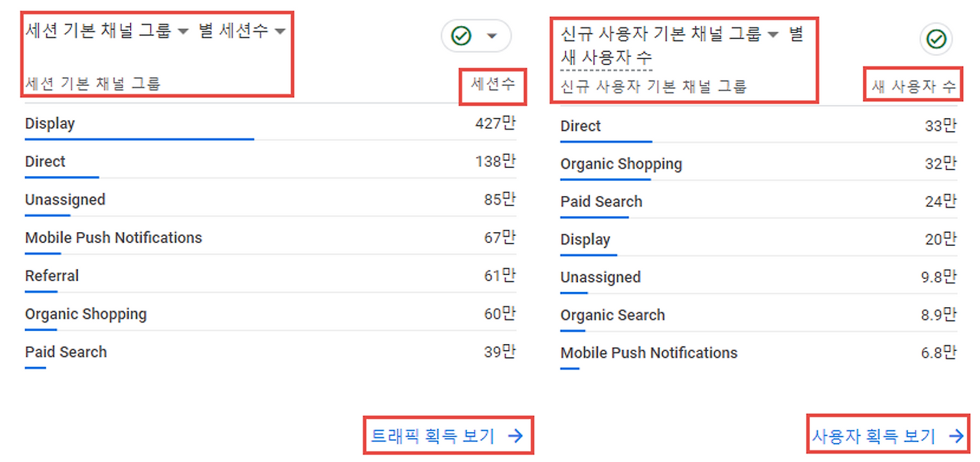Expand the 신규 사용자 기본 채널 그룹 dropdown
The height and width of the screenshot is (462, 980).
pyautogui.click(x=773, y=33)
